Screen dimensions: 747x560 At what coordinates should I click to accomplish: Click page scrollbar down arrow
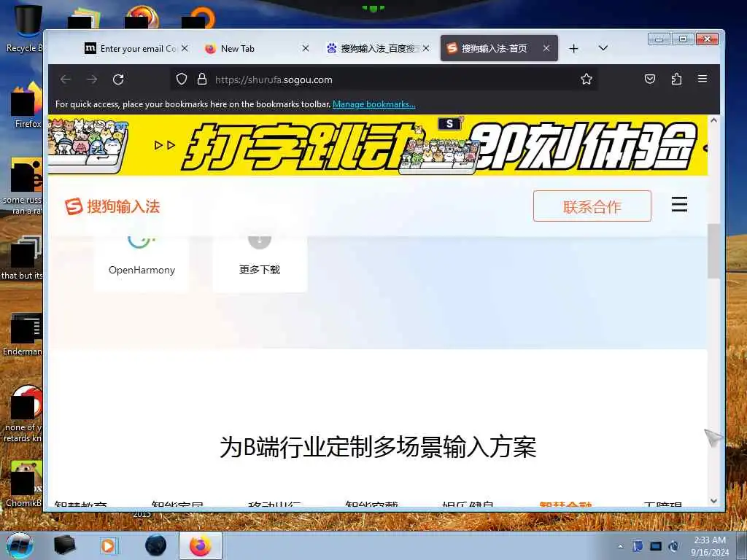tap(713, 501)
